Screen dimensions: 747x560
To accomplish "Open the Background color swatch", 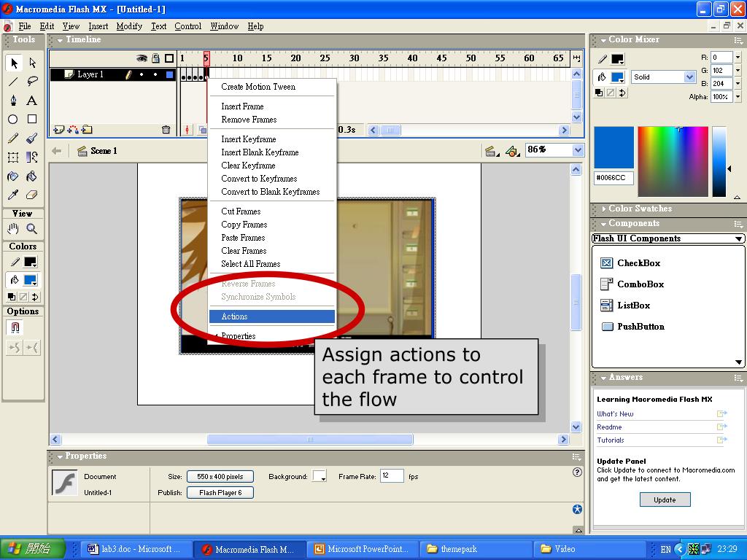I will (x=319, y=476).
